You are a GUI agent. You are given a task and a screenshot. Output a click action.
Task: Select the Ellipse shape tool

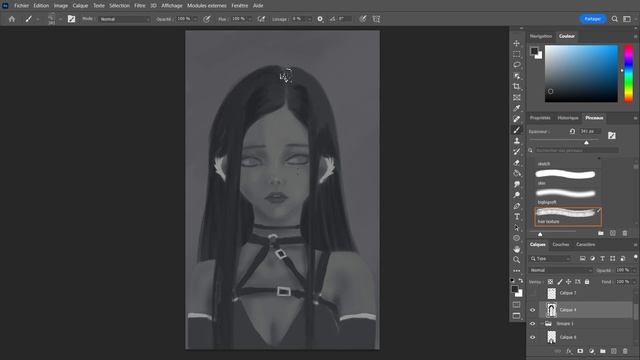click(x=517, y=238)
